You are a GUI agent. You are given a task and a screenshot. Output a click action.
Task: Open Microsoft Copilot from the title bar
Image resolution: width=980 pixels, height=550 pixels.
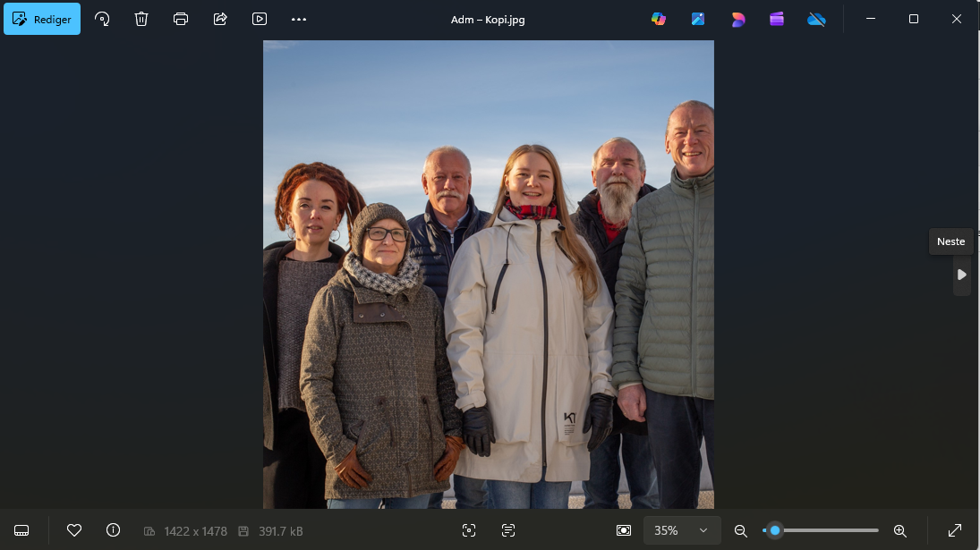click(x=659, y=19)
